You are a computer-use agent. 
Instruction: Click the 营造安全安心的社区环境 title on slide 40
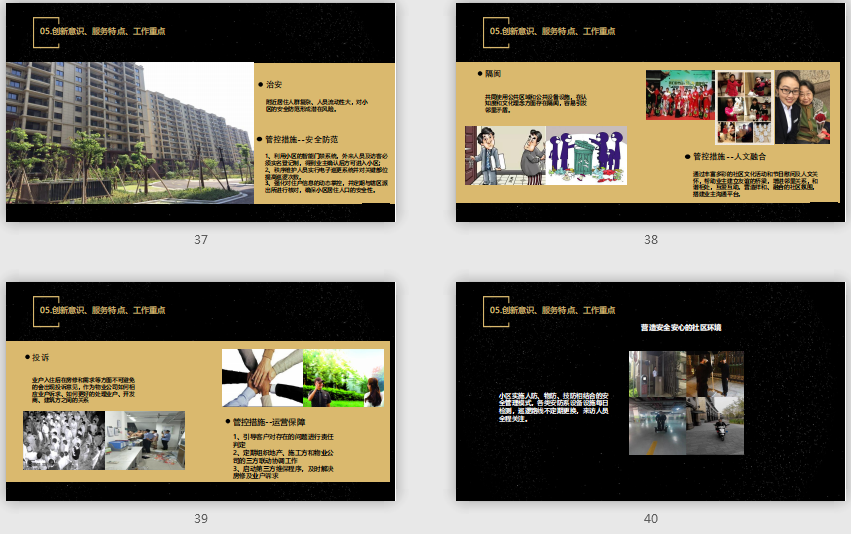(x=681, y=327)
